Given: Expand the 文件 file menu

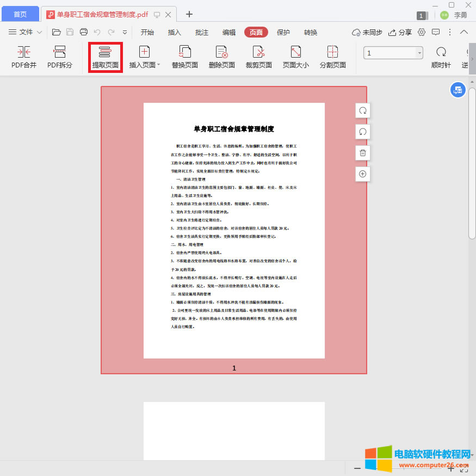Looking at the screenshot, I should coord(26,32).
